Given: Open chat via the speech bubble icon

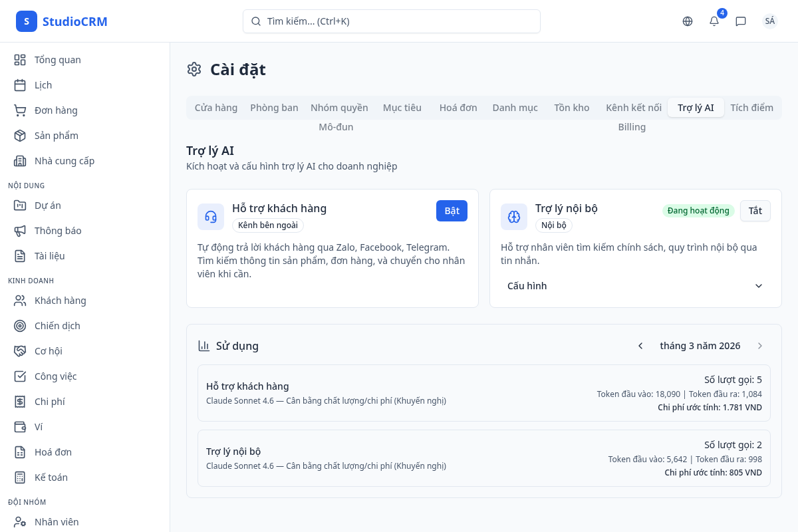Looking at the screenshot, I should tap(741, 21).
